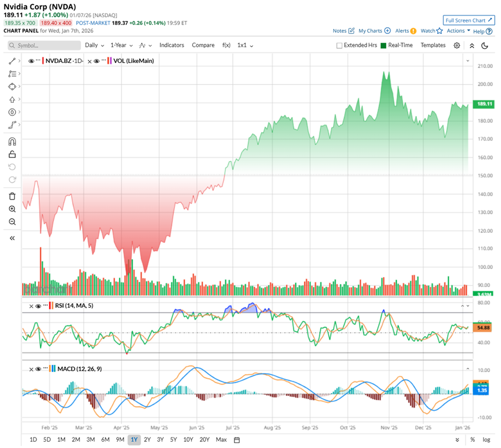The height and width of the screenshot is (448, 501).
Task: Toggle the Real-Time checkbox
Action: tap(383, 46)
